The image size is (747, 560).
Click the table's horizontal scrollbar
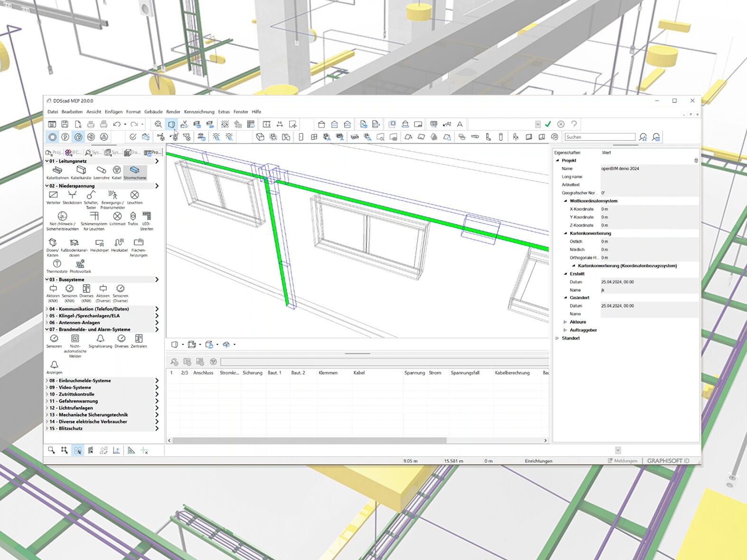click(x=309, y=441)
